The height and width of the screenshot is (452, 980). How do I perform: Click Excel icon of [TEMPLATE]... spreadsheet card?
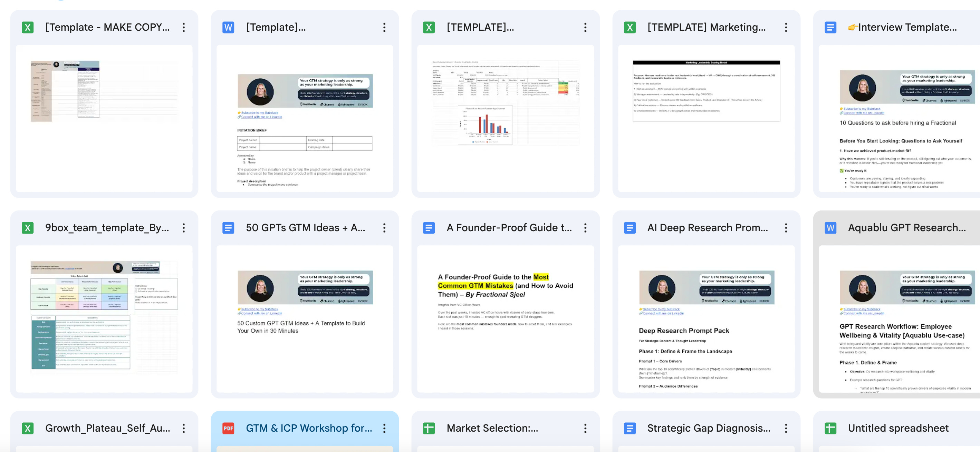pos(429,27)
